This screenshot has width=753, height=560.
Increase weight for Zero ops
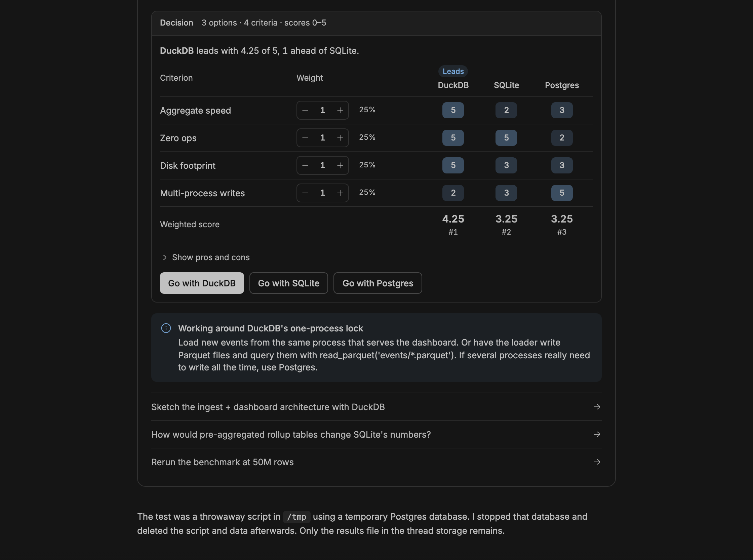pos(340,137)
